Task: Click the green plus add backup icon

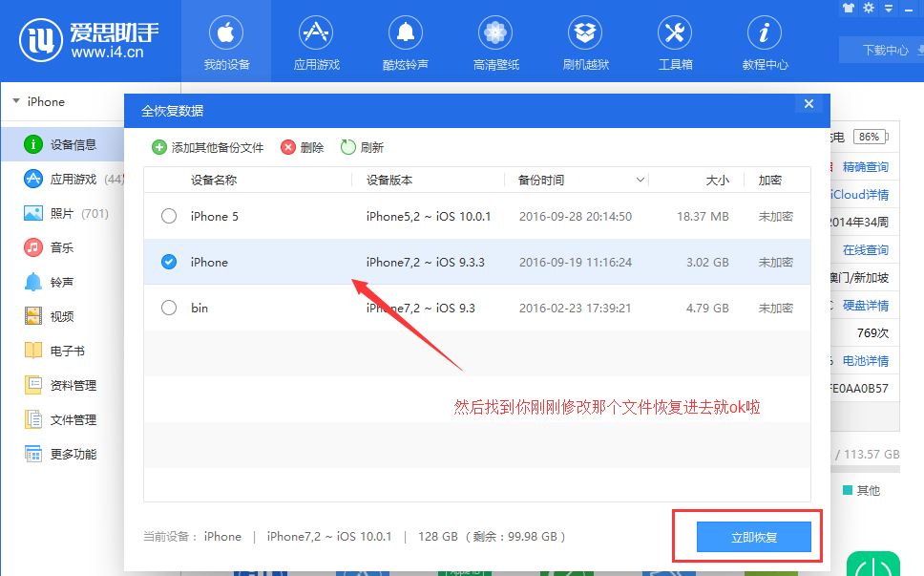Action: (159, 147)
